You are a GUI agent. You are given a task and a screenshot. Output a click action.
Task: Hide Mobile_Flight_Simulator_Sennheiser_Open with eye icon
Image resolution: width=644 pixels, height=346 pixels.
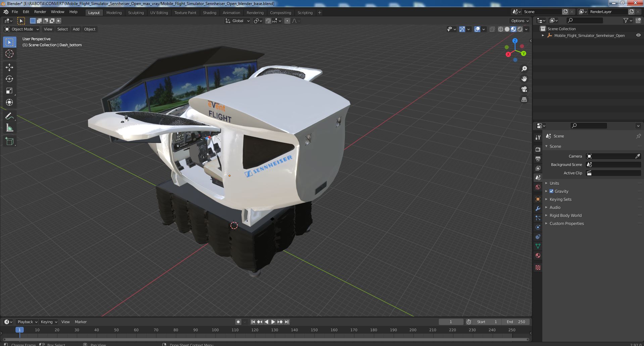click(638, 35)
